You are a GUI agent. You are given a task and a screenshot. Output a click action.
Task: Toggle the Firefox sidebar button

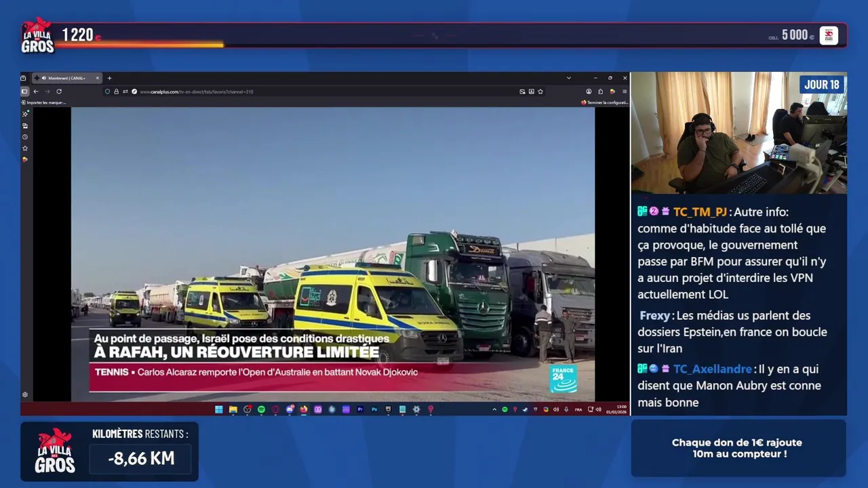point(24,91)
